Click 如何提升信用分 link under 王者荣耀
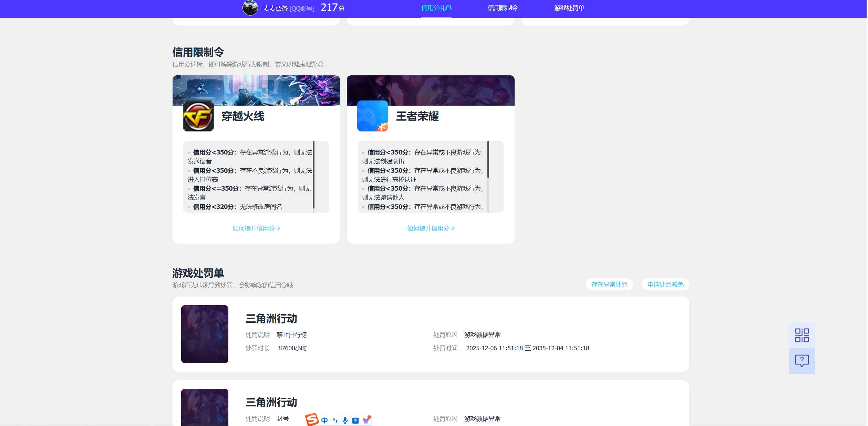 point(431,228)
